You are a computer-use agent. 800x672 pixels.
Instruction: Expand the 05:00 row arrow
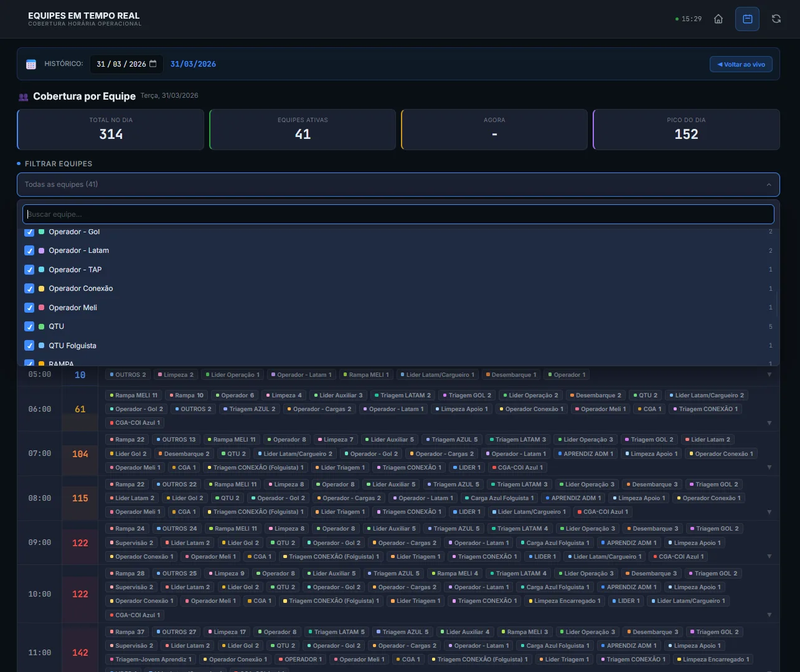(769, 374)
